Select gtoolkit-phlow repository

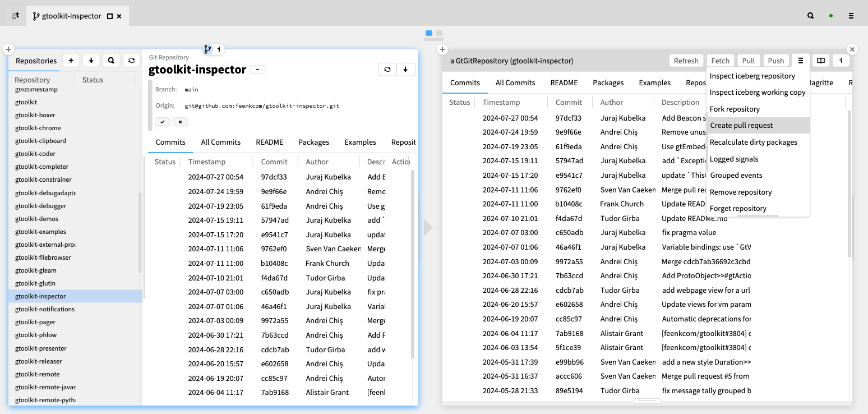click(x=75, y=335)
